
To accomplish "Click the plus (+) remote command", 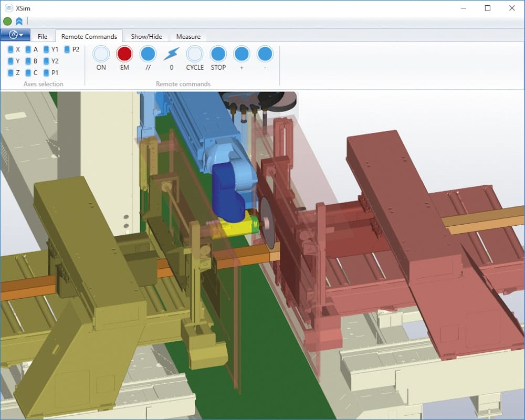I will click(x=241, y=54).
